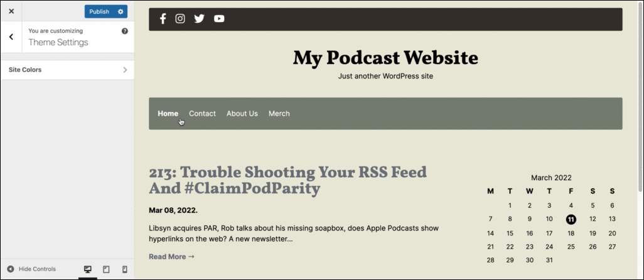Switch to desktop preview device icon
The height and width of the screenshot is (280, 644).
pos(87,269)
